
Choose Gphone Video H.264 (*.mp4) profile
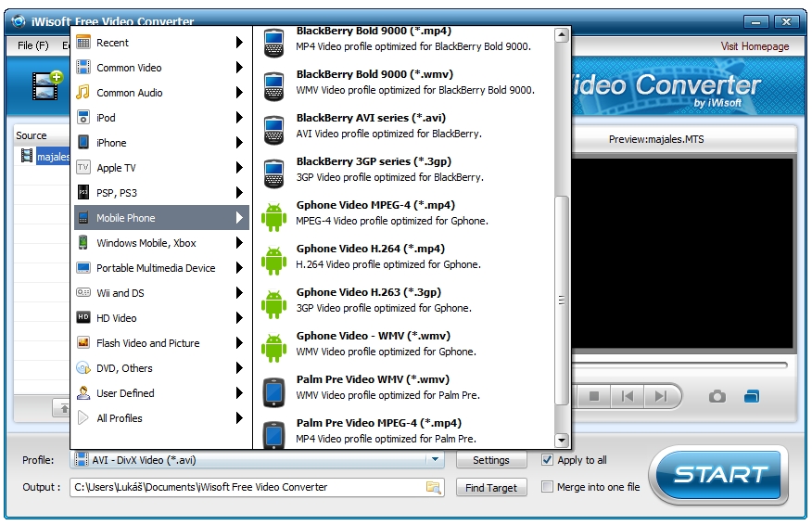405,257
